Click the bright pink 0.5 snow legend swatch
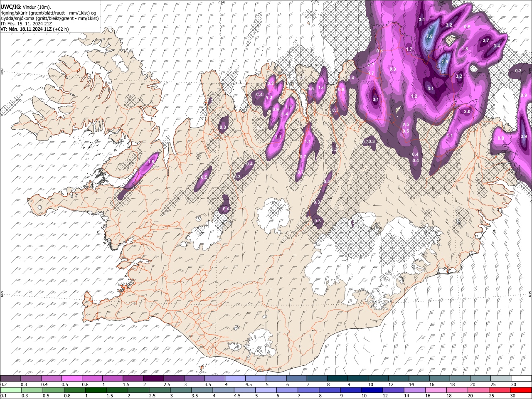532x399 pixels. point(71,378)
